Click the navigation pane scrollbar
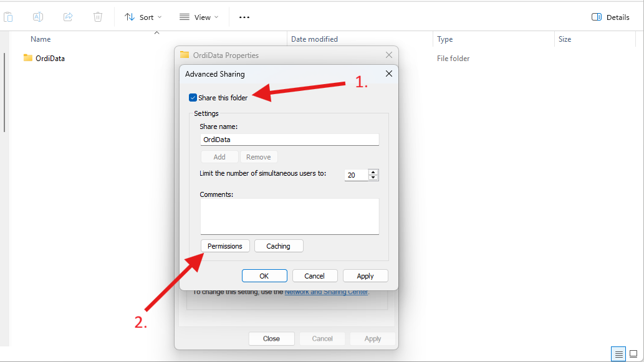644x362 pixels. click(4, 92)
